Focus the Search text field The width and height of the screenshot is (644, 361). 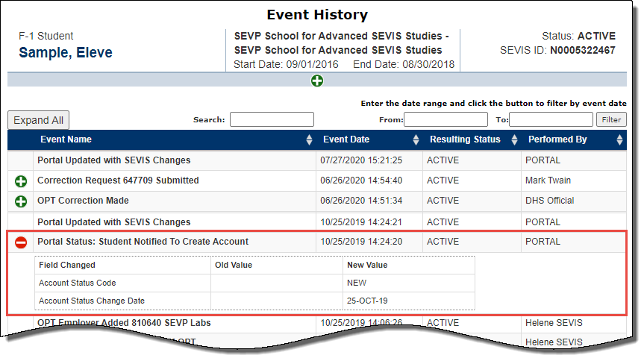click(272, 119)
